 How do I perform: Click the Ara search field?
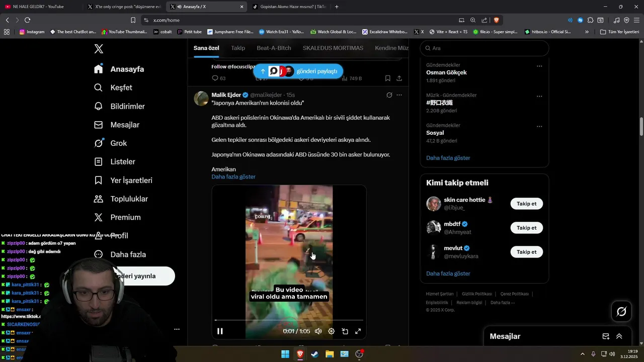click(x=484, y=48)
